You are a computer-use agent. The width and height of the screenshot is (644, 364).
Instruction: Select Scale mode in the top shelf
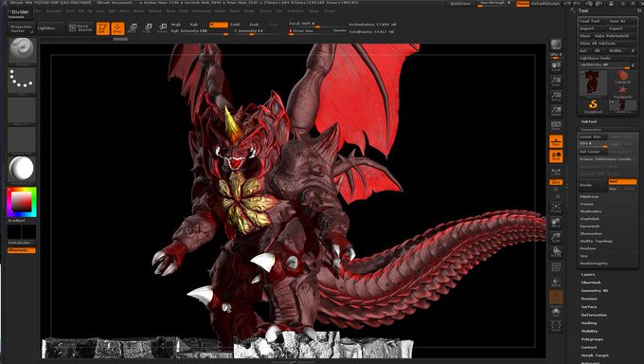tap(147, 28)
